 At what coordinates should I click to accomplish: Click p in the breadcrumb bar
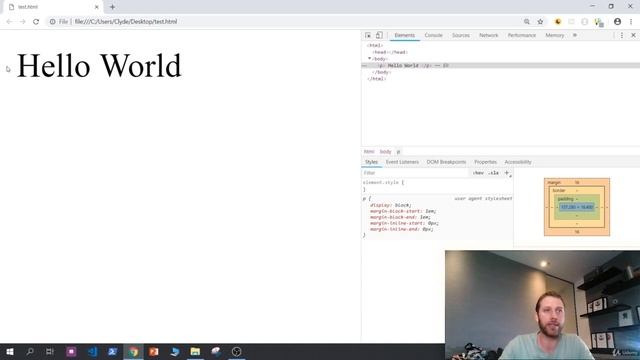click(398, 151)
